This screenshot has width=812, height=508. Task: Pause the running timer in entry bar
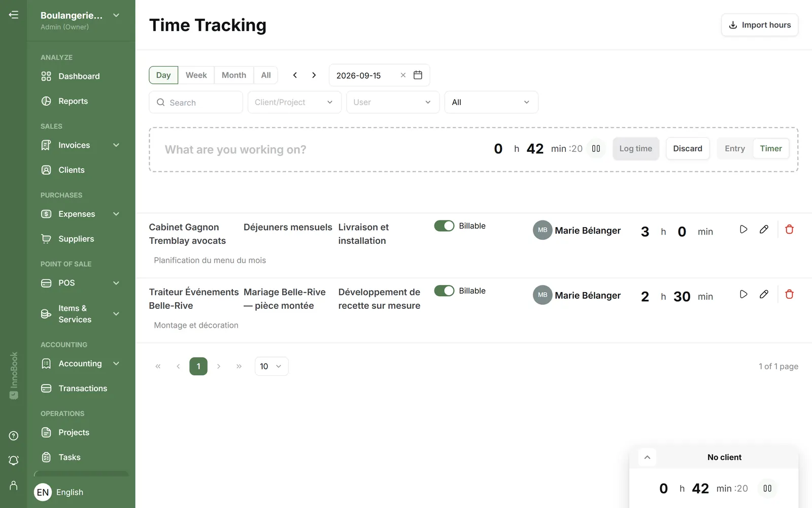pos(596,149)
